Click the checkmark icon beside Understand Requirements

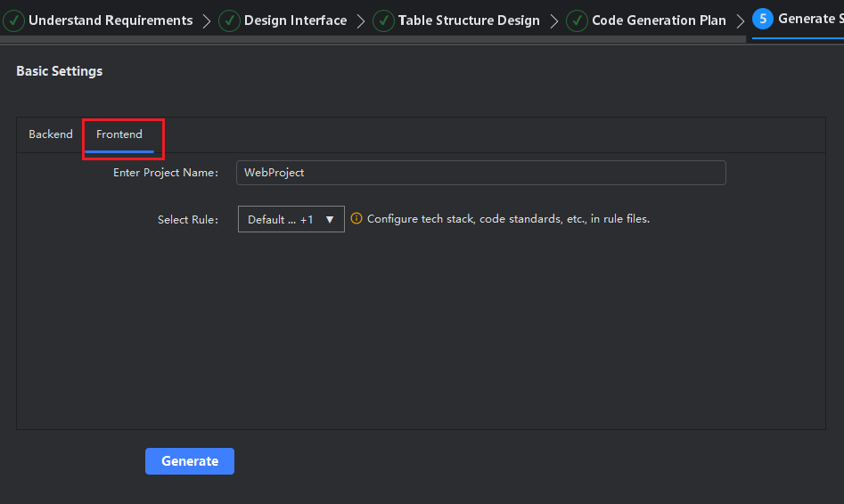pyautogui.click(x=13, y=20)
